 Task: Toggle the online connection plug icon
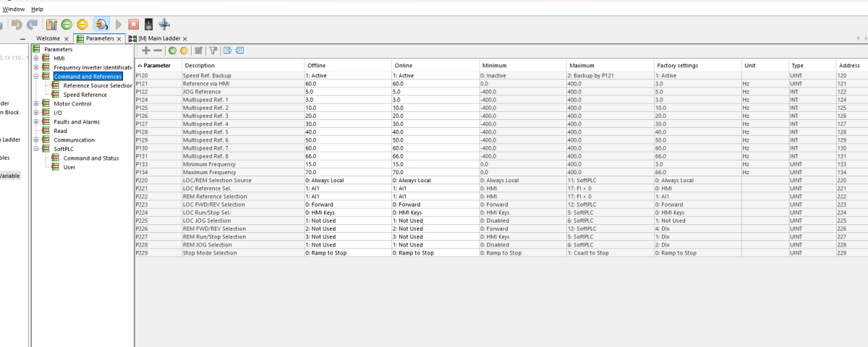pyautogui.click(x=101, y=24)
